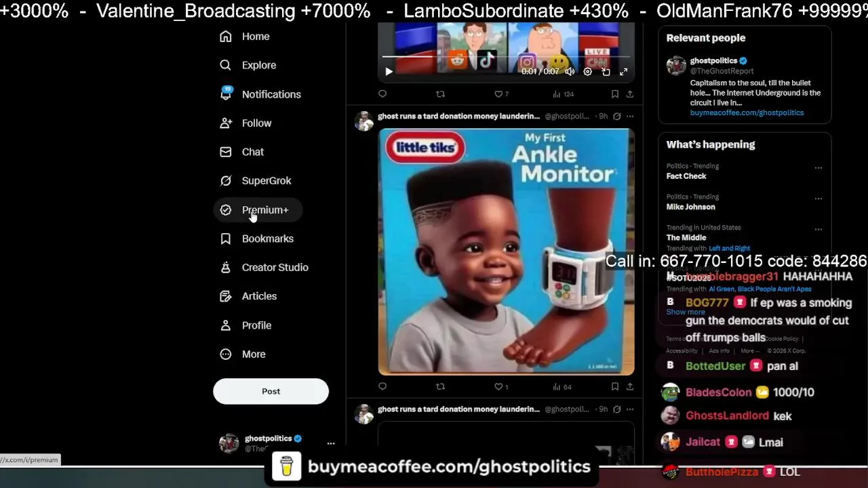Open My First Ankle Monitor image
This screenshot has height=488, width=868.
point(506,251)
